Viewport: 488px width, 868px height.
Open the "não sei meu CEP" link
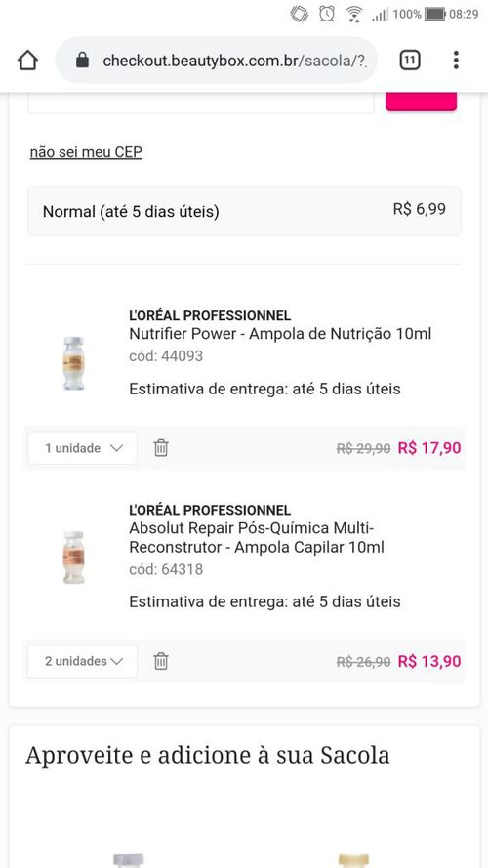coord(86,152)
